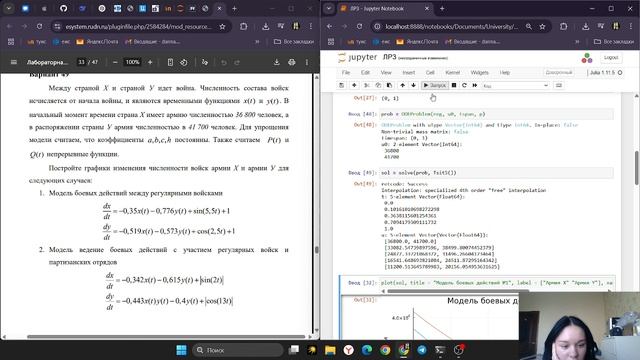Click the code cell horizontal scrollbar under plot input
The height and width of the screenshot is (360, 640).
coord(458,291)
